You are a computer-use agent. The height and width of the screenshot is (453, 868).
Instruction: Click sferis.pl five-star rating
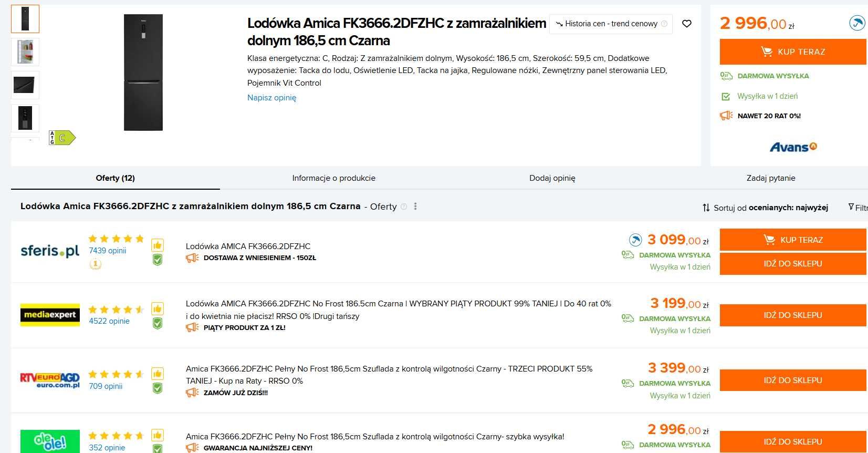[116, 239]
